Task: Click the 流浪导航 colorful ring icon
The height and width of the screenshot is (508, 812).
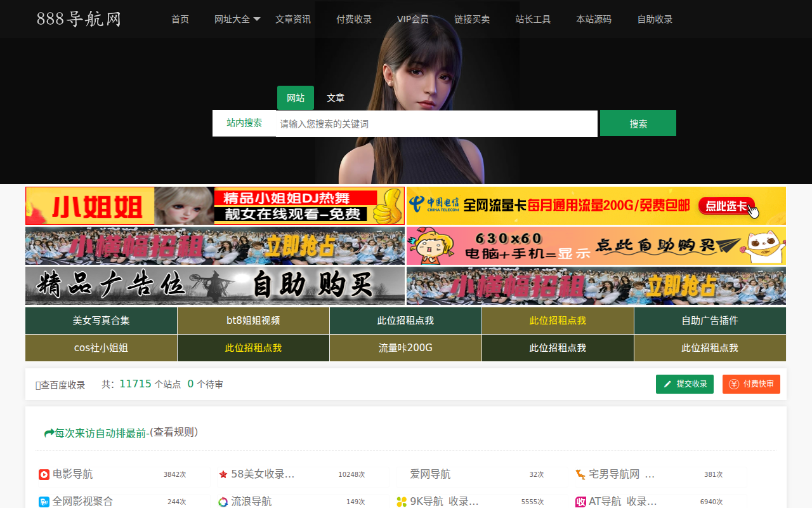Action: coord(223,501)
